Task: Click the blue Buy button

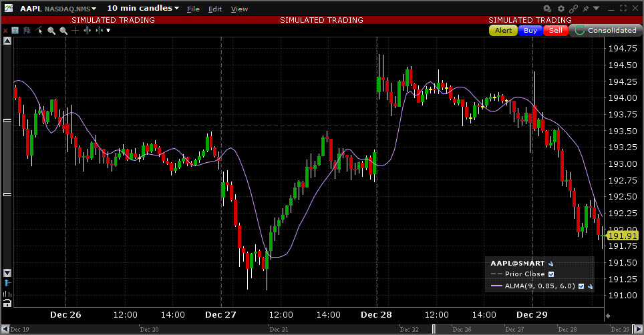Action: point(530,30)
